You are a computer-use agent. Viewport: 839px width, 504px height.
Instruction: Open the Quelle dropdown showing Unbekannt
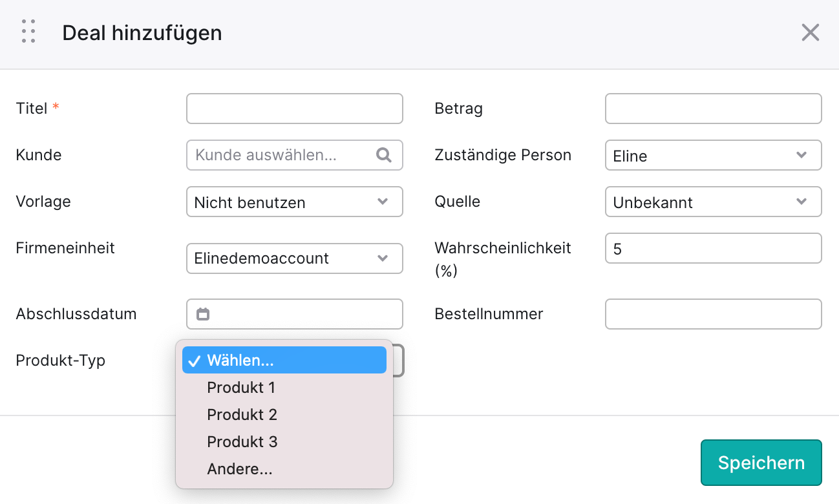714,202
